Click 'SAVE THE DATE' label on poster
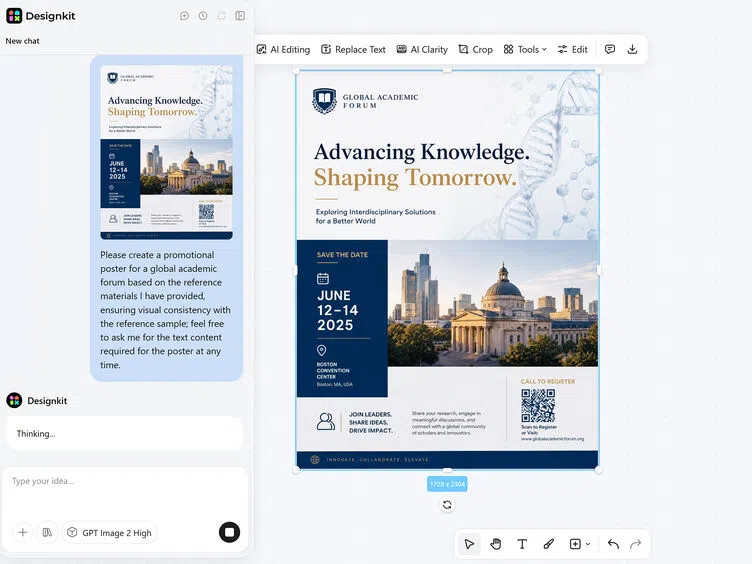 [342, 255]
